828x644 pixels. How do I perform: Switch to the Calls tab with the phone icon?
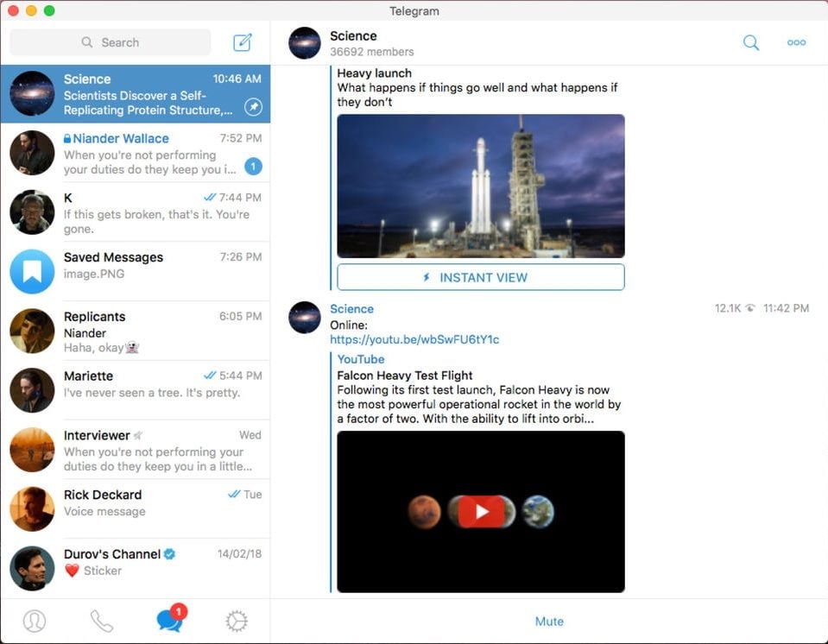coord(101,621)
